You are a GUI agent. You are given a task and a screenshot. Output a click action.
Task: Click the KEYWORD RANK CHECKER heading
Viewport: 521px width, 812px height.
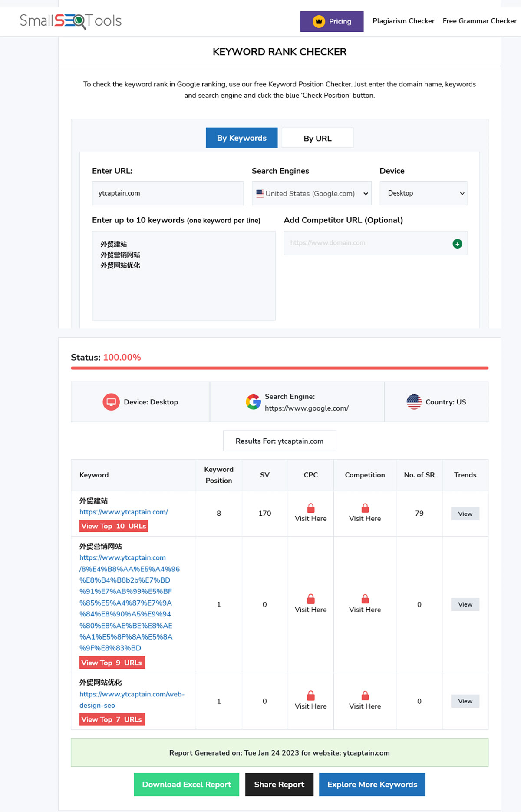click(x=280, y=52)
